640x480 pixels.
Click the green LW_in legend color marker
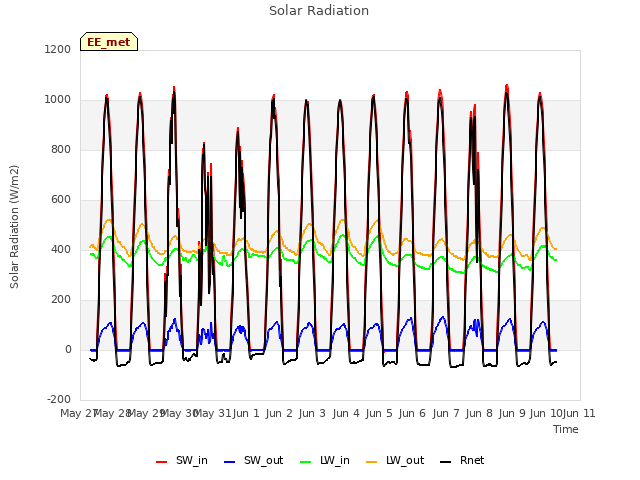coord(306,462)
